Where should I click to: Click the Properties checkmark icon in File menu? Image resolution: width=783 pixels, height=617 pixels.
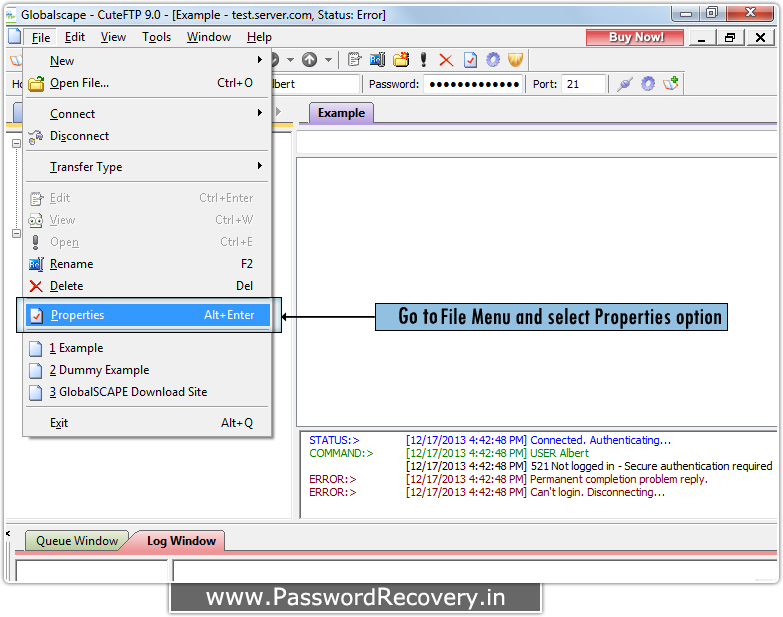36,315
